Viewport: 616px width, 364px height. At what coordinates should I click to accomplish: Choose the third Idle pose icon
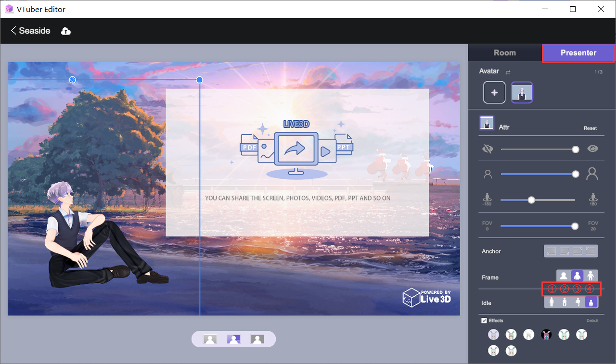[x=577, y=302]
